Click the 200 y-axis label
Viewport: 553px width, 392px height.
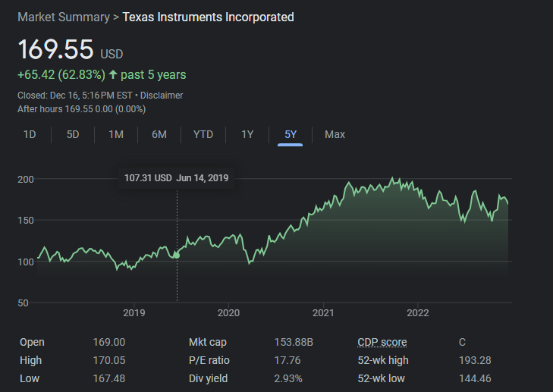pos(26,180)
